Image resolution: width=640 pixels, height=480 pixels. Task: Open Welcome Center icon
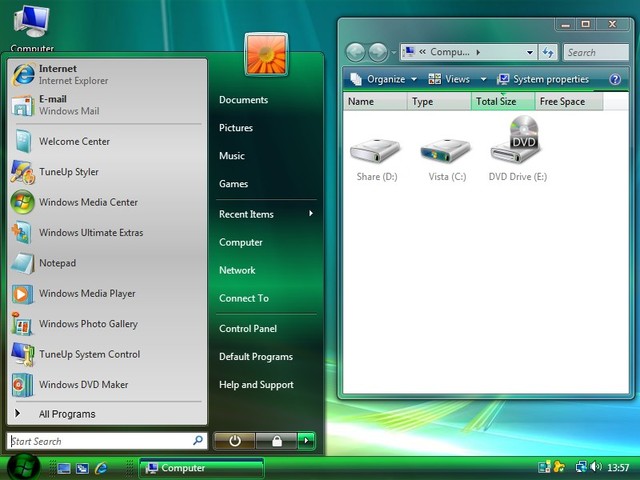(22, 141)
